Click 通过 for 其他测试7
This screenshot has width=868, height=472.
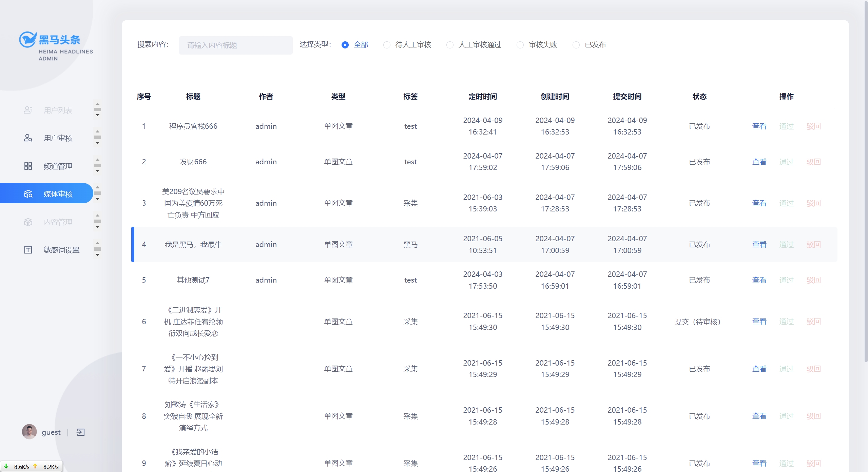pyautogui.click(x=786, y=280)
